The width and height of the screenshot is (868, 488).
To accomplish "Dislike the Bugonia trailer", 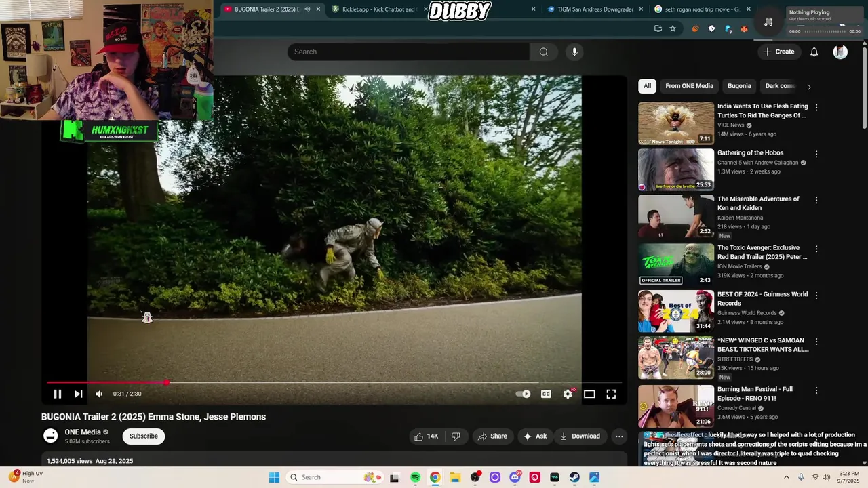I will click(x=456, y=436).
